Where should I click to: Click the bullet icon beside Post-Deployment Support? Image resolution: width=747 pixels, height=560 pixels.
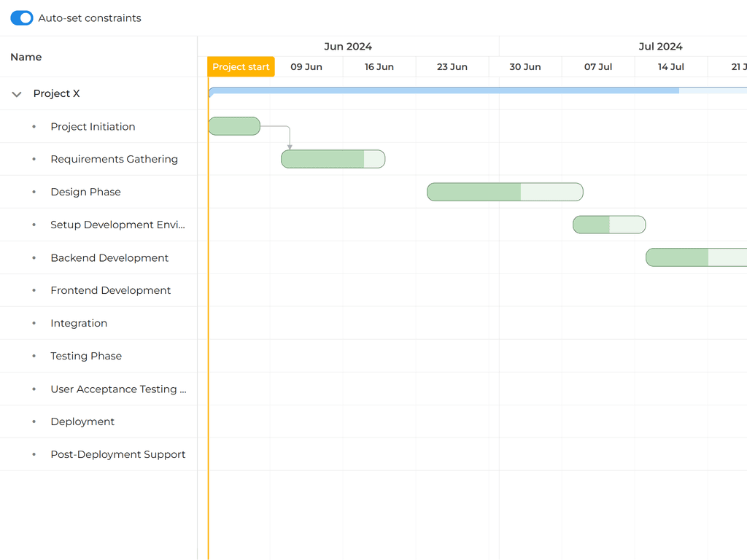(33, 454)
